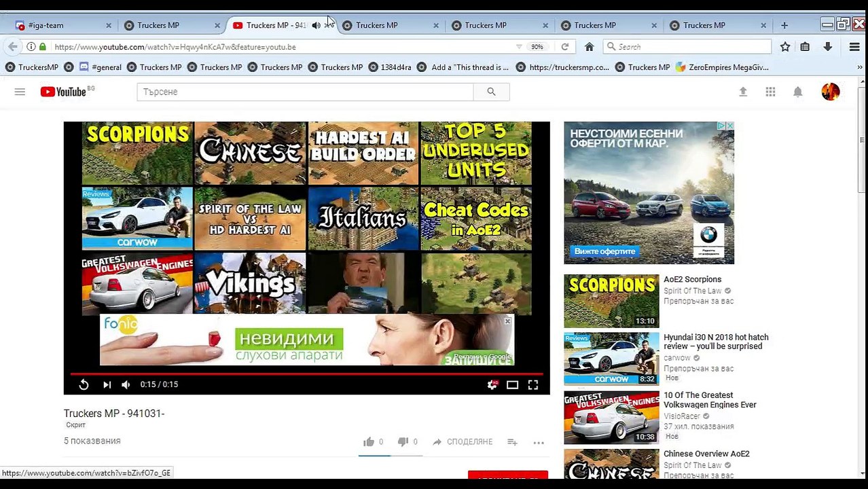The width and height of the screenshot is (868, 489).
Task: Focus the browser Search box
Action: pos(687,47)
